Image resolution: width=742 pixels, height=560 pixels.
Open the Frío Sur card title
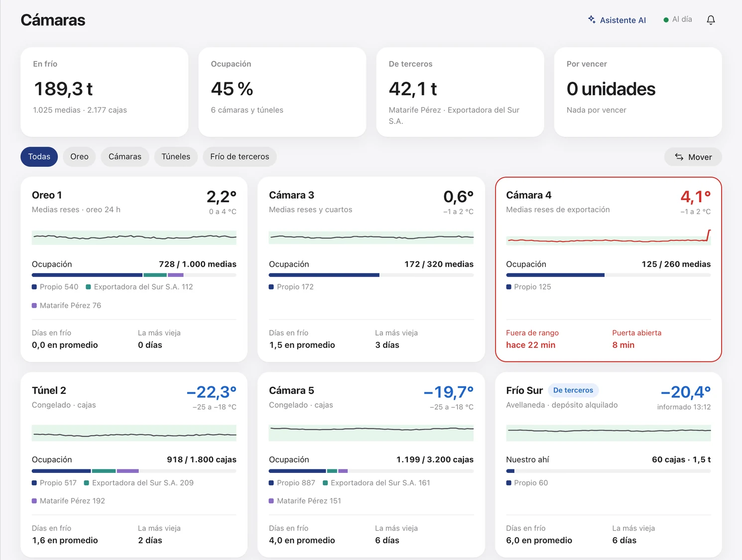[x=524, y=391]
